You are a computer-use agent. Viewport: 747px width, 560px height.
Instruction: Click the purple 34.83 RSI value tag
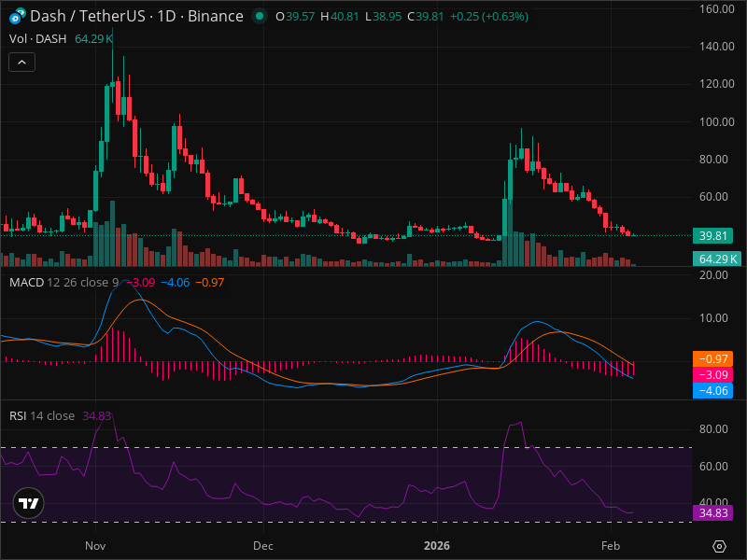(x=712, y=512)
